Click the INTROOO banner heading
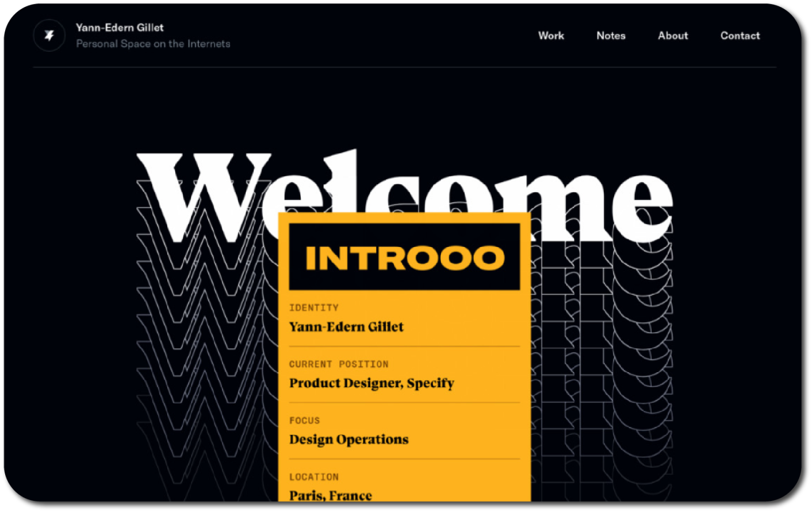Image resolution: width=812 pixels, height=512 pixels. click(x=404, y=257)
